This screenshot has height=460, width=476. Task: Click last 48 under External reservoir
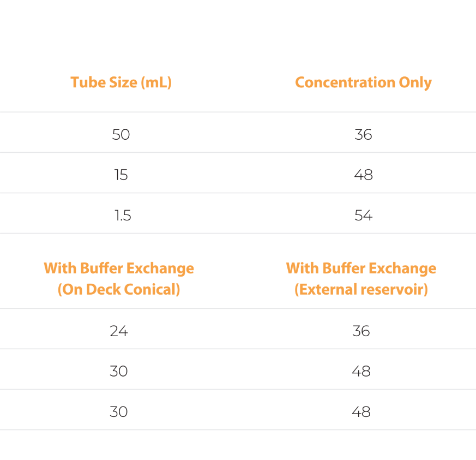coord(361,412)
